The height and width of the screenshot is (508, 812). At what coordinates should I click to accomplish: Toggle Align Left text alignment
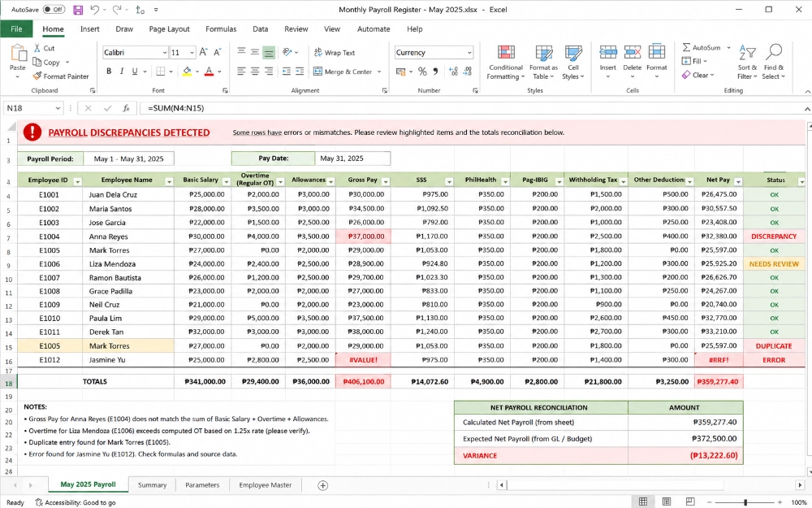point(241,72)
